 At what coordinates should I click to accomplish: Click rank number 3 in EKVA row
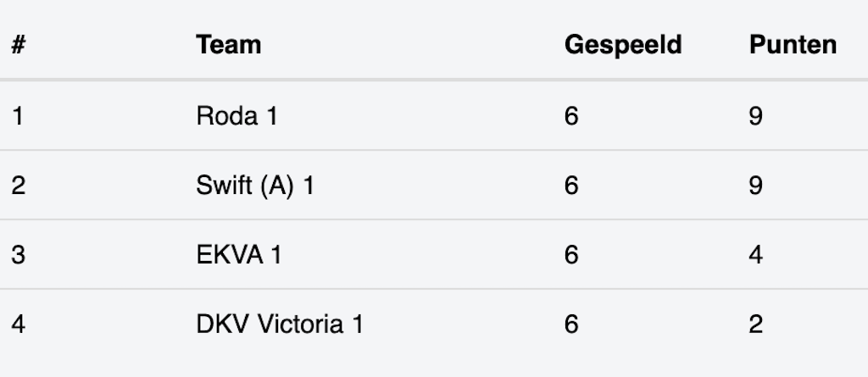(18, 255)
